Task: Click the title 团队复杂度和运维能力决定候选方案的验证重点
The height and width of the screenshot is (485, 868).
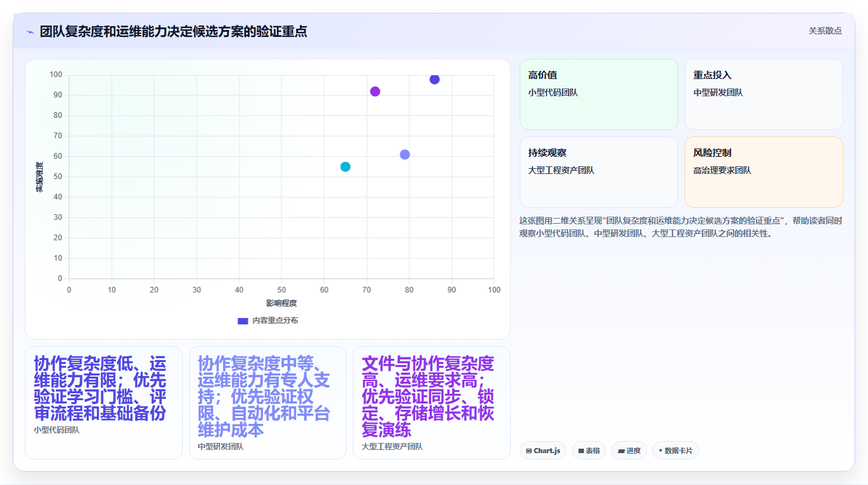Action: (173, 31)
